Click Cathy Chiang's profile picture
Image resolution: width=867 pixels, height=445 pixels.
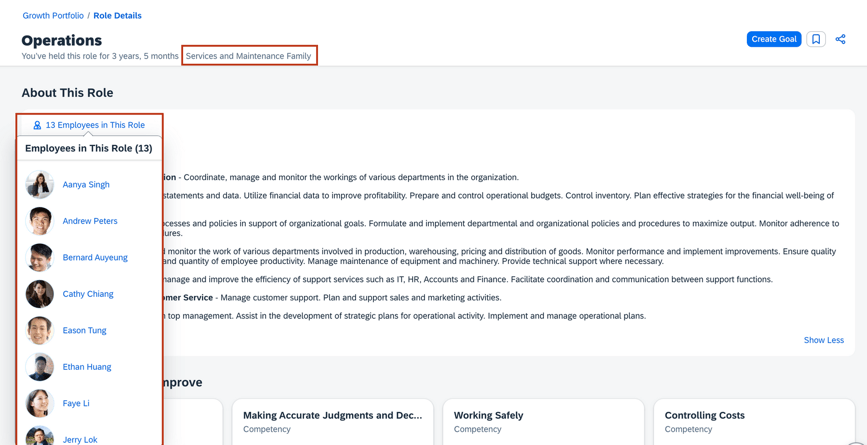point(40,294)
